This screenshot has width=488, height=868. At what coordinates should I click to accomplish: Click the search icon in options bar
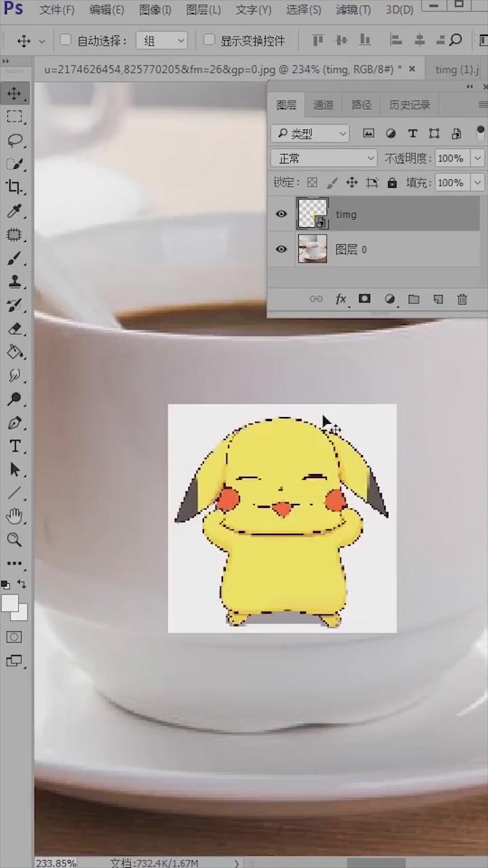coord(455,40)
